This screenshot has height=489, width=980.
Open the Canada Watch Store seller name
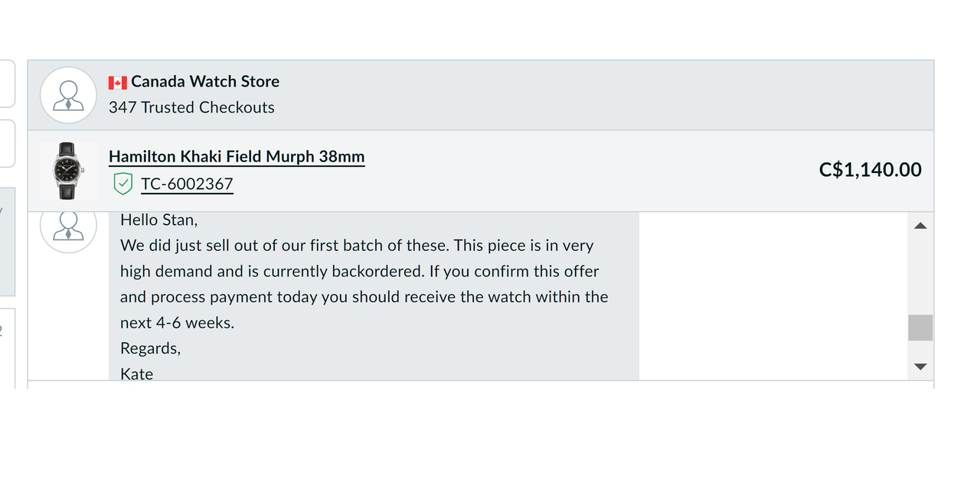pos(204,81)
